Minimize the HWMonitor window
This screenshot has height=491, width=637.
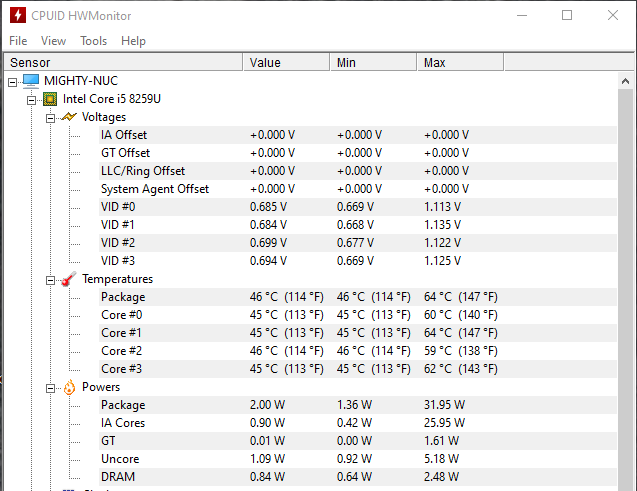[x=522, y=15]
